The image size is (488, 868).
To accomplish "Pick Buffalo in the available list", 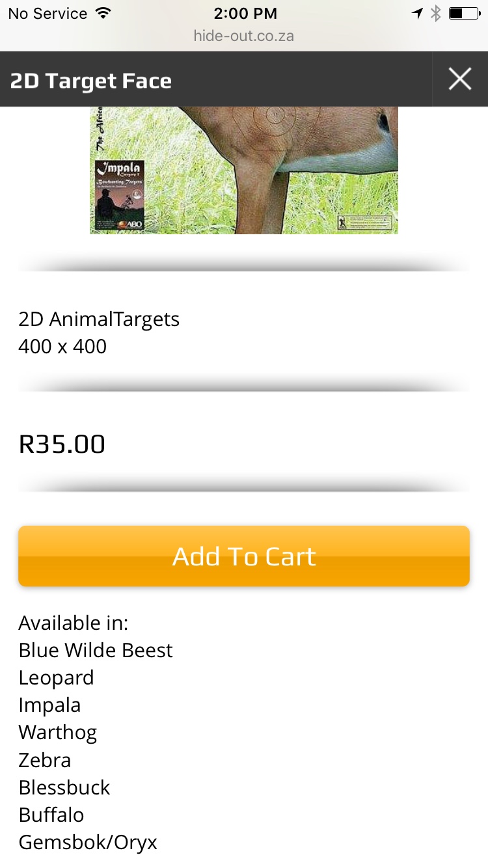I will (51, 815).
